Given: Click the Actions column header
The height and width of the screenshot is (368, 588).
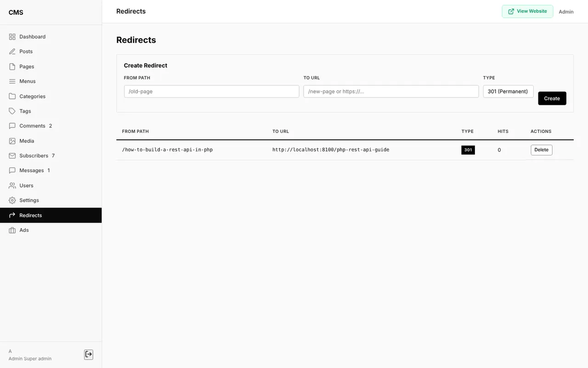Looking at the screenshot, I should pos(541,132).
